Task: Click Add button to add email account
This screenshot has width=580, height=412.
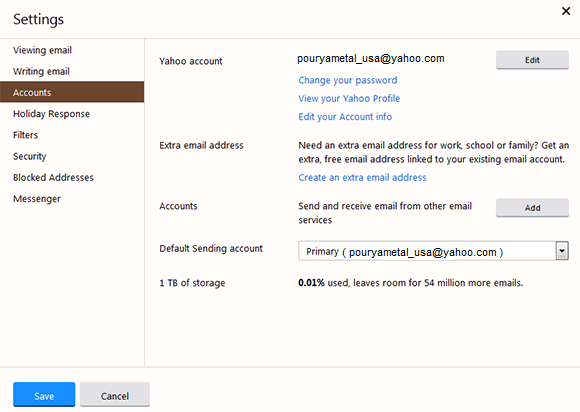Action: pyautogui.click(x=532, y=208)
